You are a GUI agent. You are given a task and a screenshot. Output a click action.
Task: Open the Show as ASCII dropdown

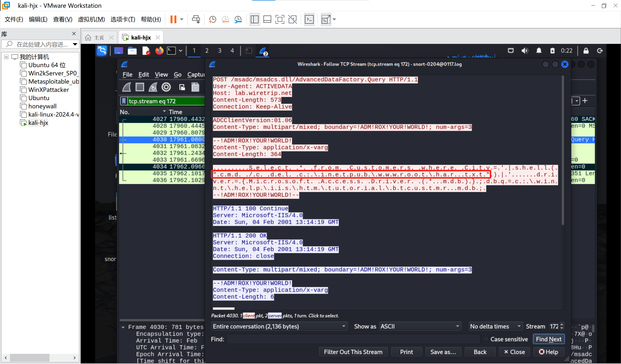pos(420,327)
